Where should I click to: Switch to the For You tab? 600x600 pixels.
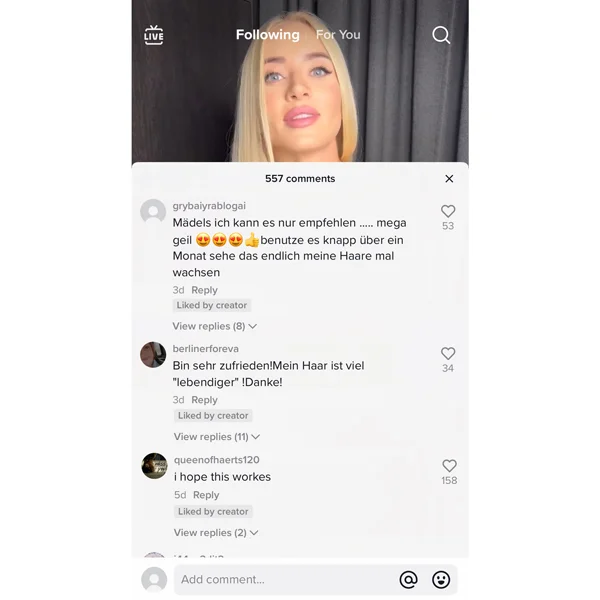(338, 35)
